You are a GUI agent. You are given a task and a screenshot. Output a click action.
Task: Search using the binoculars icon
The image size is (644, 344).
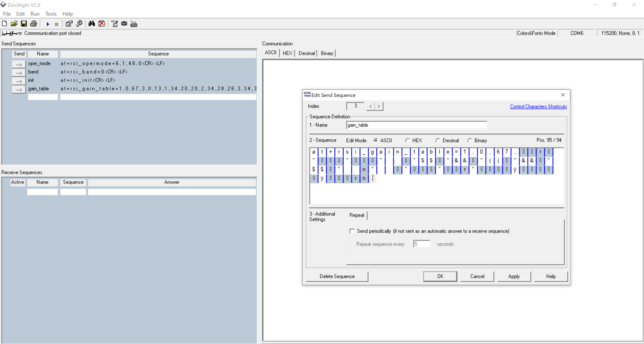click(x=91, y=23)
